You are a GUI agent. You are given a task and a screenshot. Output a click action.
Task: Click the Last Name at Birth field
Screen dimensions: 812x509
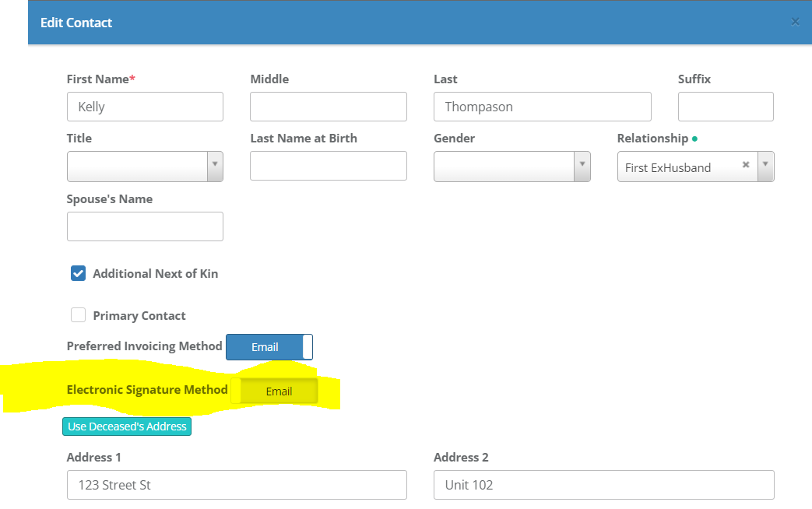[328, 166]
